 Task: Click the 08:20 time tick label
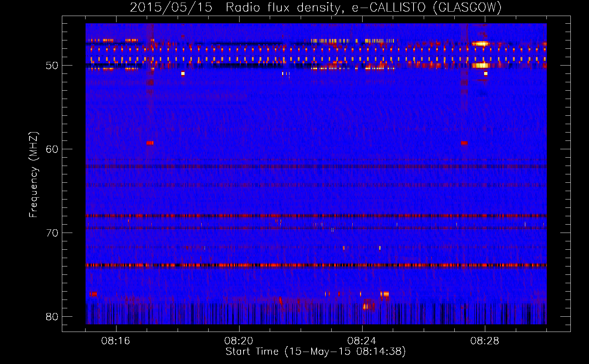(239, 341)
